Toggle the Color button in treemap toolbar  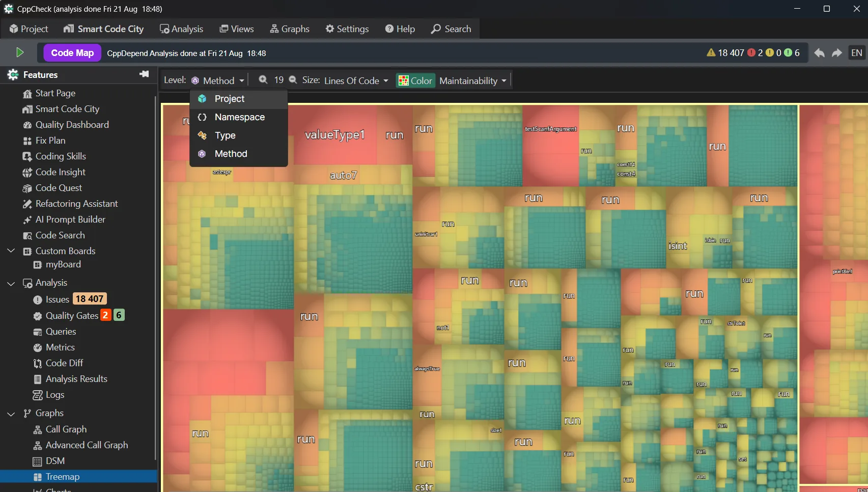click(x=415, y=80)
